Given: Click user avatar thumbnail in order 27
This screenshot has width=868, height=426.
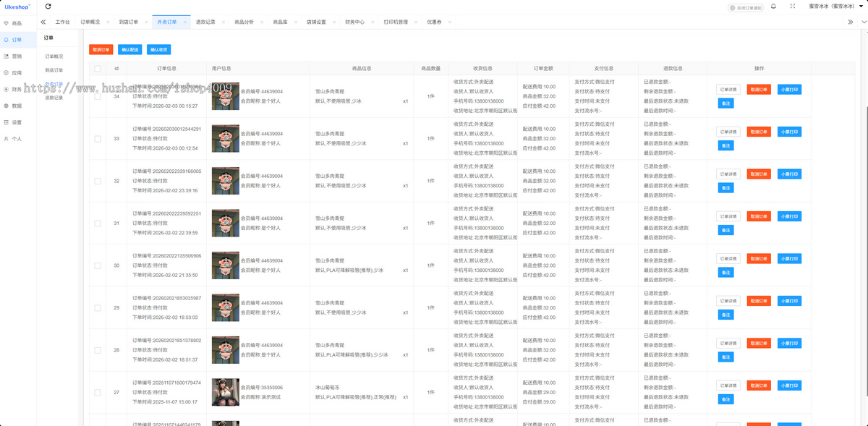Looking at the screenshot, I should 226,392.
